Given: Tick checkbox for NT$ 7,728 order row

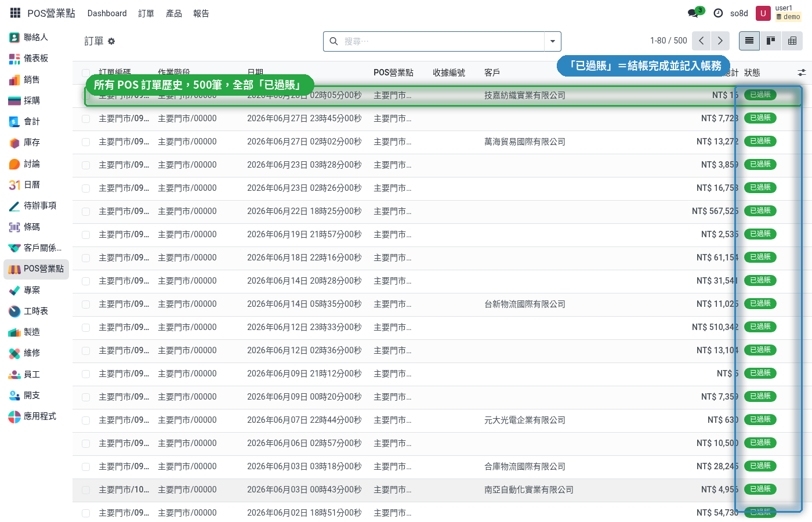Looking at the screenshot, I should 86,119.
